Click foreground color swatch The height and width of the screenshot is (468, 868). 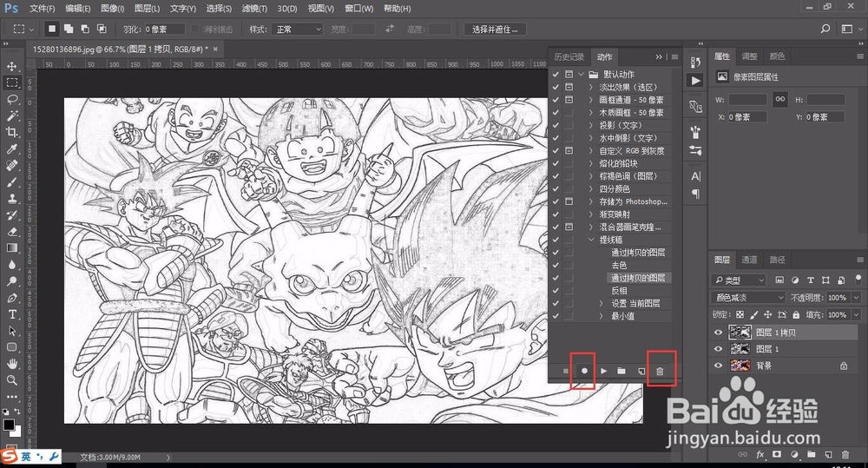coord(9,425)
